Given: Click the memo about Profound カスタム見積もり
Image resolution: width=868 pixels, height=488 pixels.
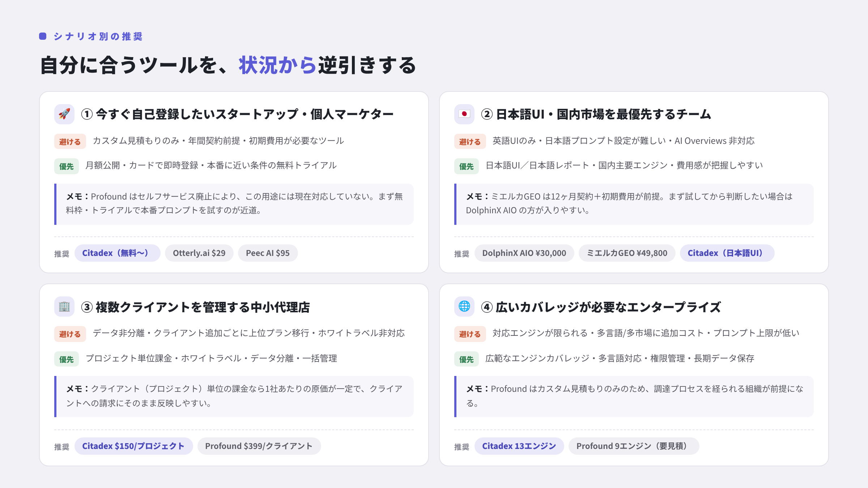Looking at the screenshot, I should pyautogui.click(x=634, y=396).
